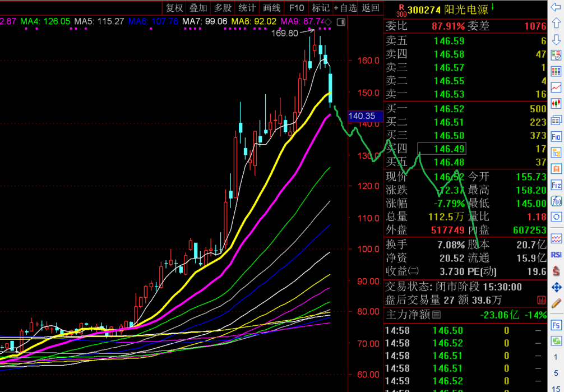Click the F10 company info sidebar icon
This screenshot has width=564, height=392.
556,136
